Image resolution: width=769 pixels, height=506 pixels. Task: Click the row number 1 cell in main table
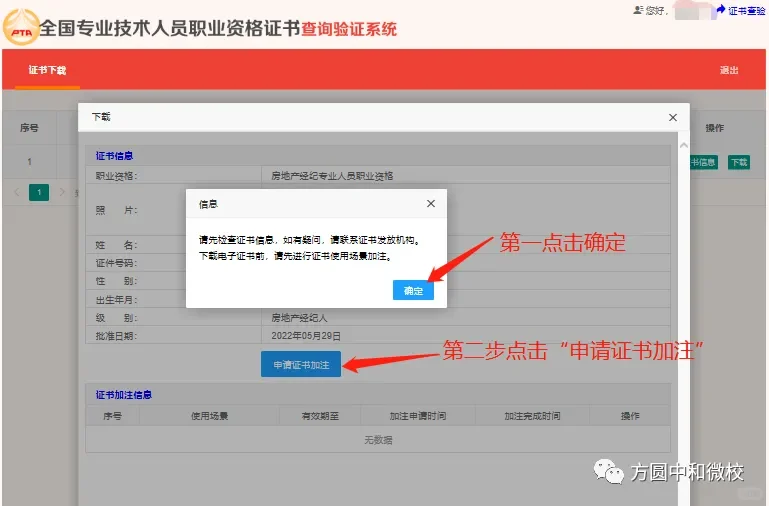point(29,161)
